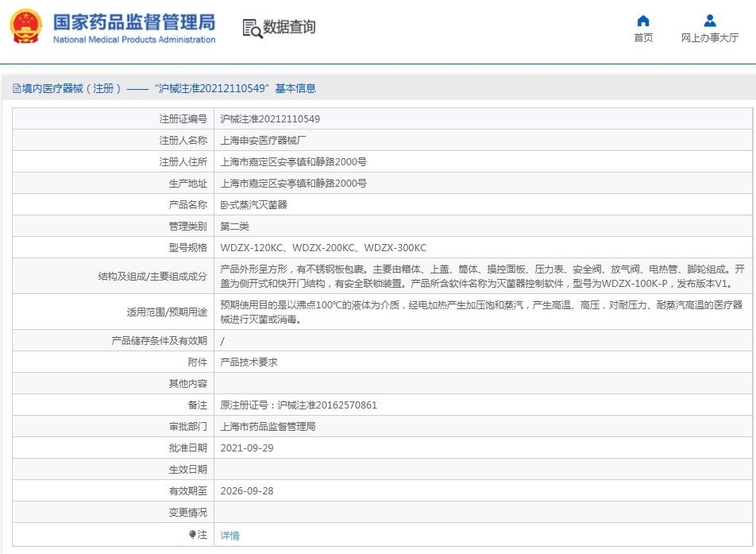The height and width of the screenshot is (554, 756).
Task: Click the bullet icon beside the 注 label
Action: pyautogui.click(x=192, y=534)
